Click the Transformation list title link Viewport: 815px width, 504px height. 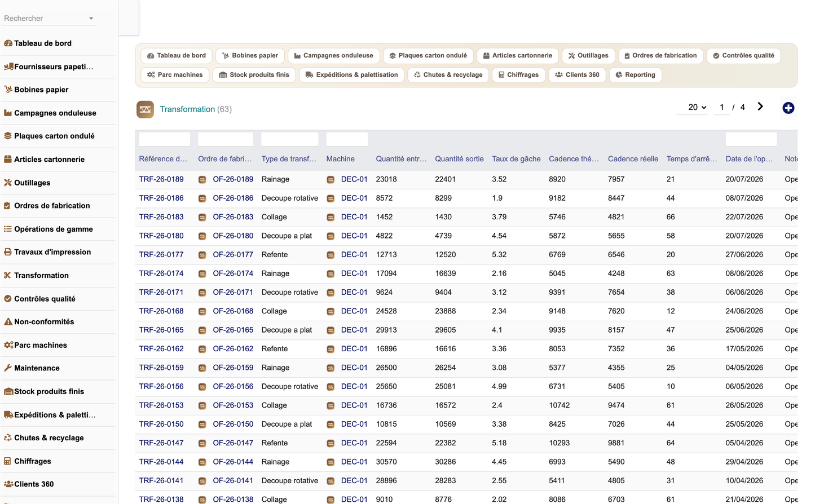pos(187,109)
